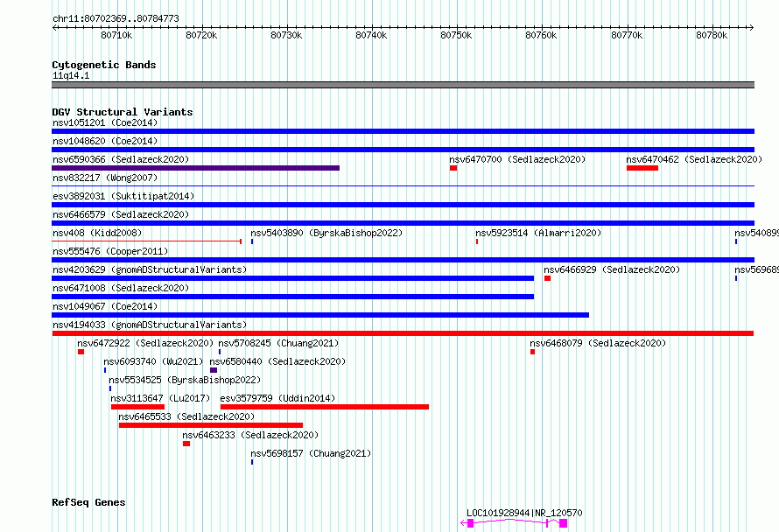779x532 pixels.
Task: Select the nsv1048620 (Coe2014) blue bar label
Action: [105, 141]
